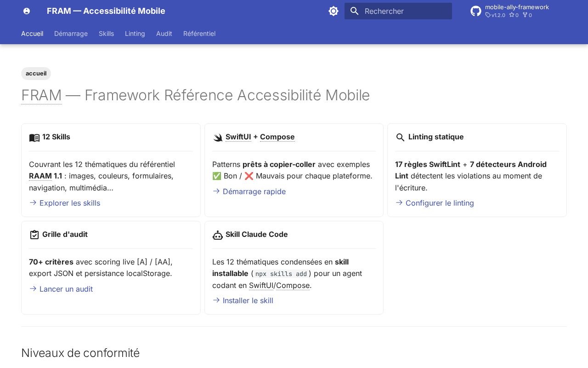Open the Lancer un audit link
The height and width of the screenshot is (368, 588).
(x=66, y=289)
